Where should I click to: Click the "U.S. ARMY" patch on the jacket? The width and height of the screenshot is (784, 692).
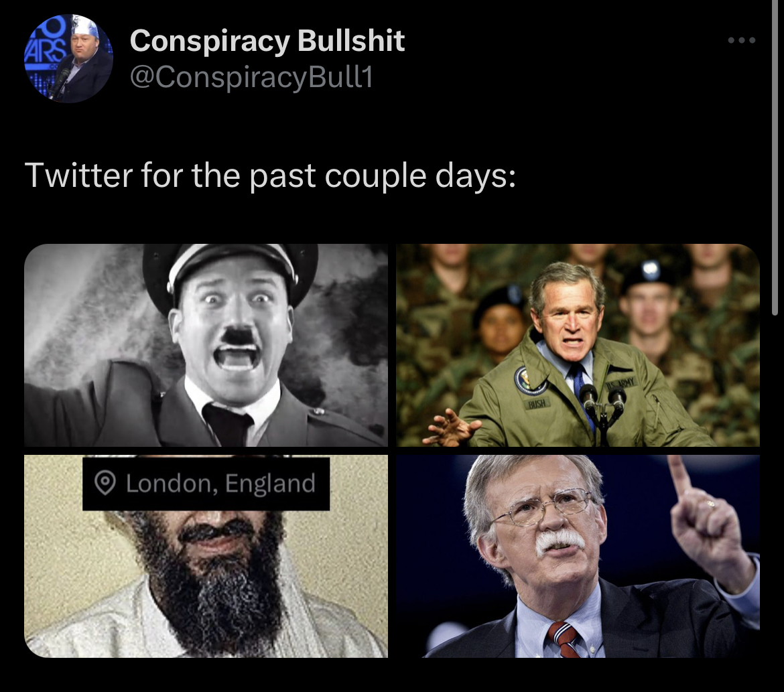620,385
